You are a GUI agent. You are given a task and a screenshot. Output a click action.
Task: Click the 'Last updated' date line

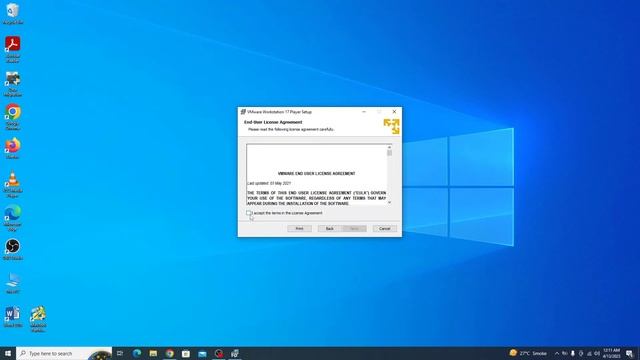click(x=269, y=183)
